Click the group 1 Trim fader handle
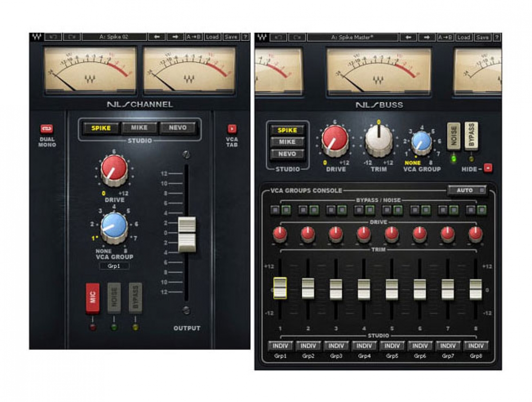532x402 pixels. [280, 288]
